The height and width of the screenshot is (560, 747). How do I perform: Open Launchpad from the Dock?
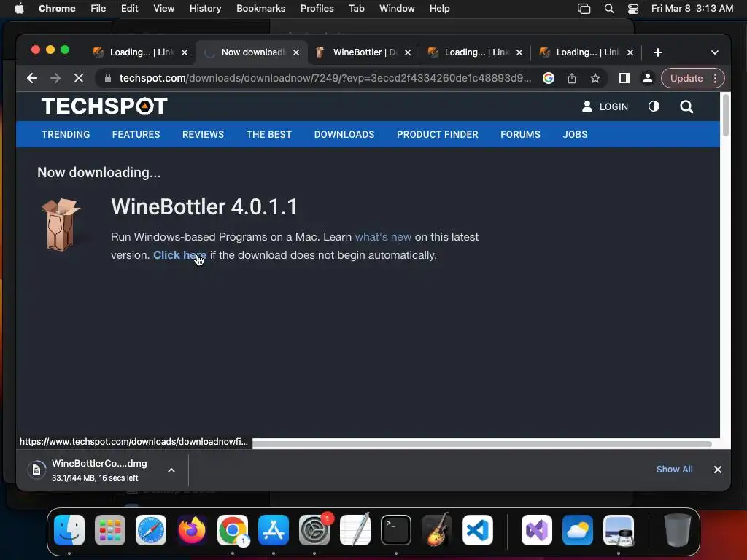[x=110, y=530]
